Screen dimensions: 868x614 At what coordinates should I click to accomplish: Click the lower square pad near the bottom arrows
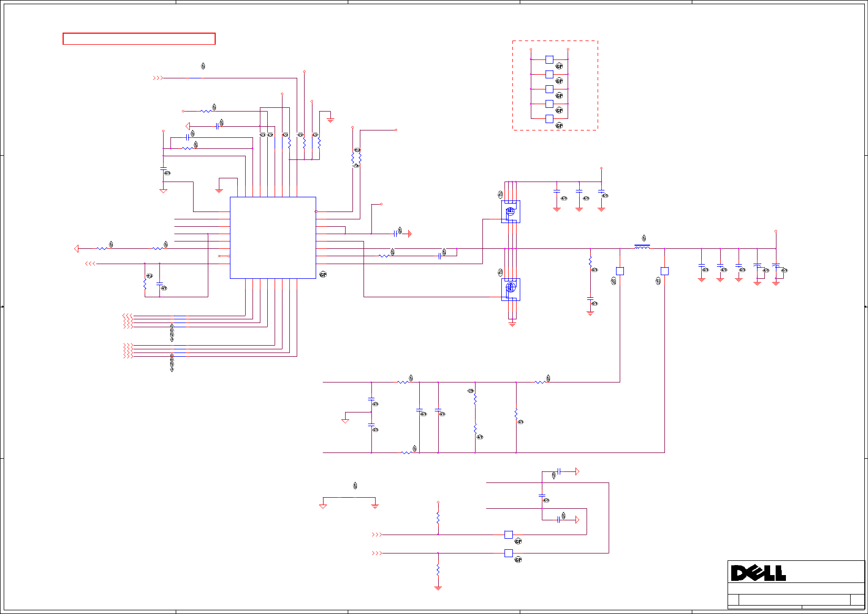(x=508, y=553)
